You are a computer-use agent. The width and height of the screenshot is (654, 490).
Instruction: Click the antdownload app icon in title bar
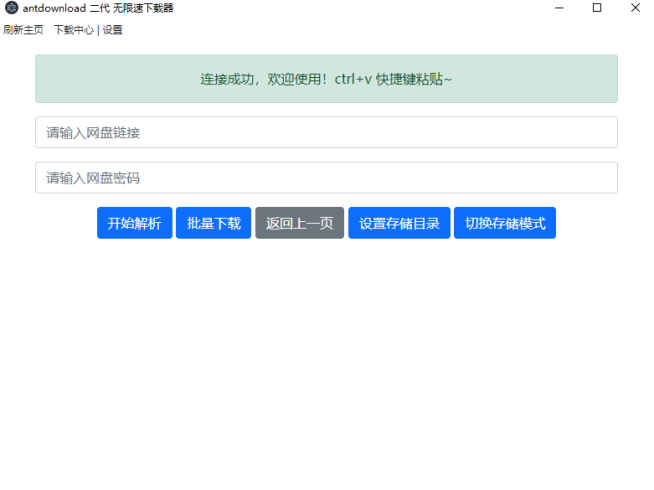click(12, 8)
